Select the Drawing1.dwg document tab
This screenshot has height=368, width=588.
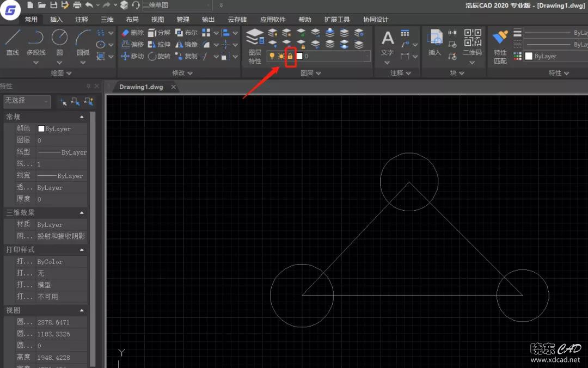coord(140,87)
